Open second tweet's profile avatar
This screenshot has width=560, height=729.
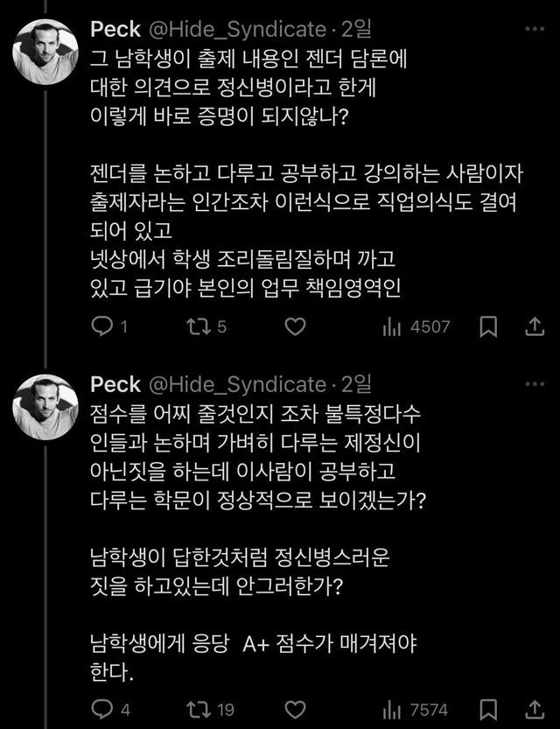point(47,406)
